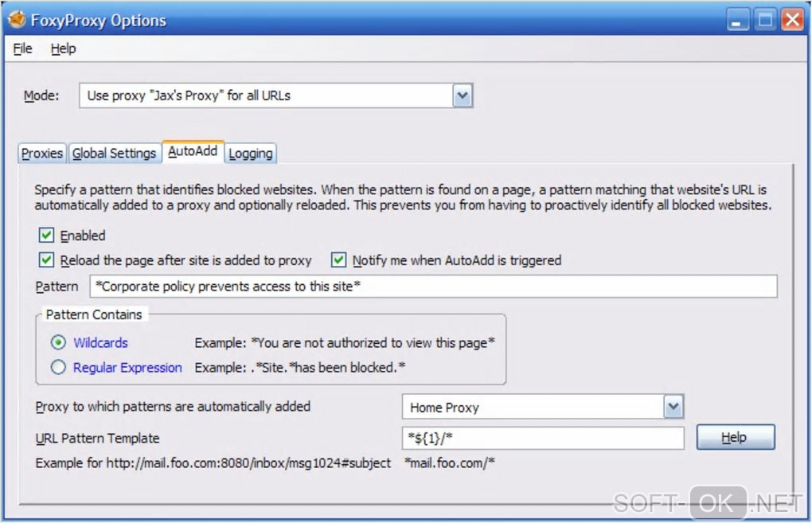Click the Regular Expression link label
The image size is (812, 523).
pyautogui.click(x=127, y=368)
